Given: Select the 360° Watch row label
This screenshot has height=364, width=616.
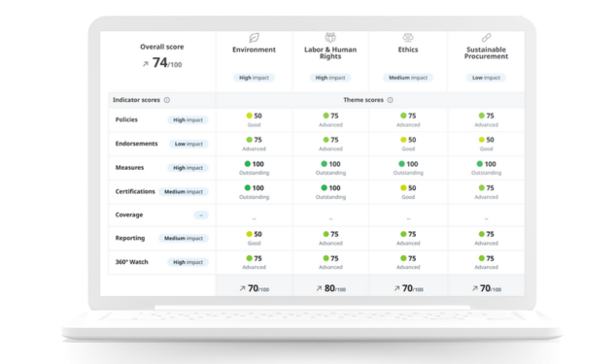Looking at the screenshot, I should [131, 262].
